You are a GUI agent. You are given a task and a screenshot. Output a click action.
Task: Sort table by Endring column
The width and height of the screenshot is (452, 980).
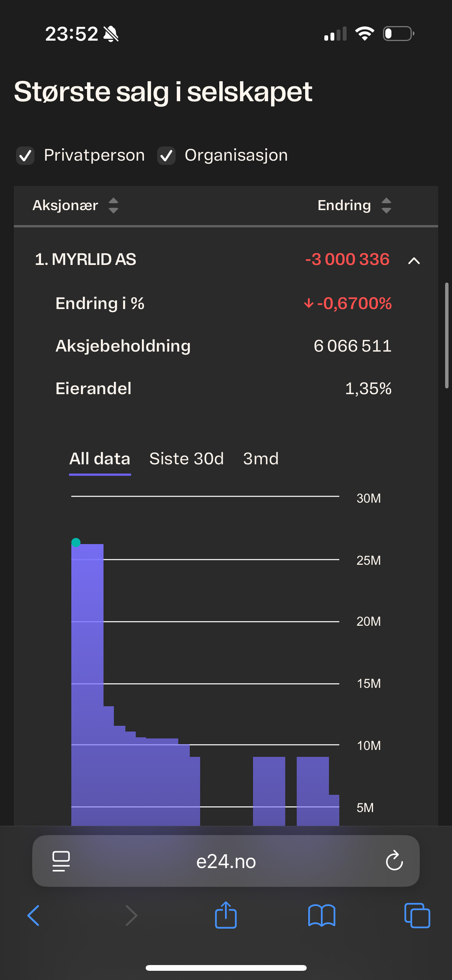pos(386,206)
